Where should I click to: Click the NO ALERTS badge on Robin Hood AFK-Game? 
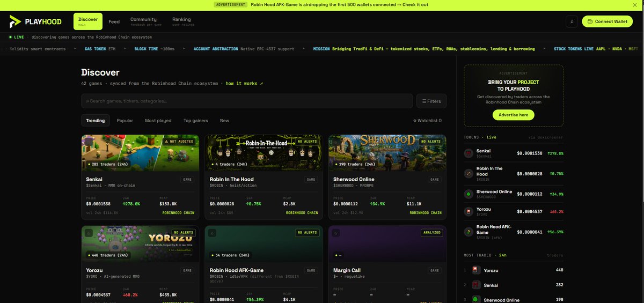[307, 233]
